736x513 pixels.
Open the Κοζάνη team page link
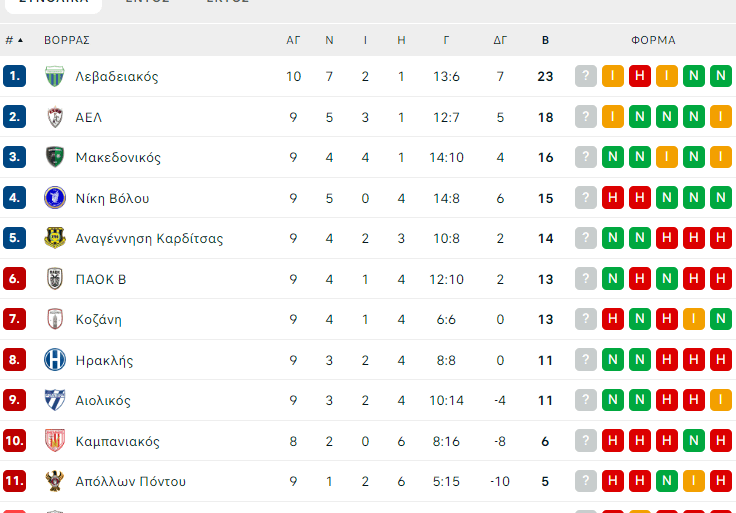(98, 320)
